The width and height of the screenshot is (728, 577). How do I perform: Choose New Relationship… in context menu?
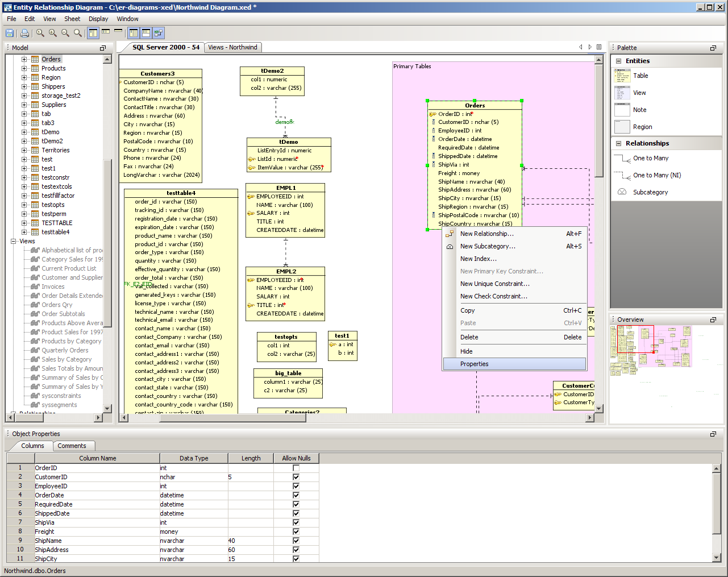coord(515,234)
